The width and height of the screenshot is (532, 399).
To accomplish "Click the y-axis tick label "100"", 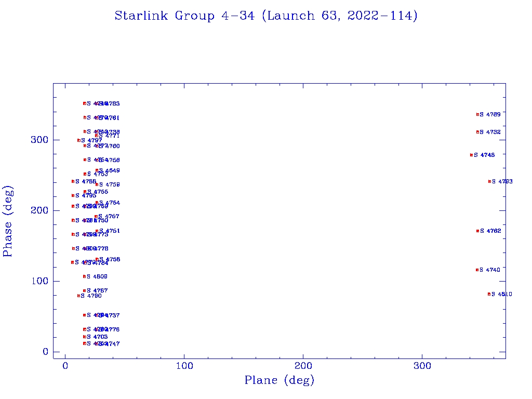I will [39, 281].
